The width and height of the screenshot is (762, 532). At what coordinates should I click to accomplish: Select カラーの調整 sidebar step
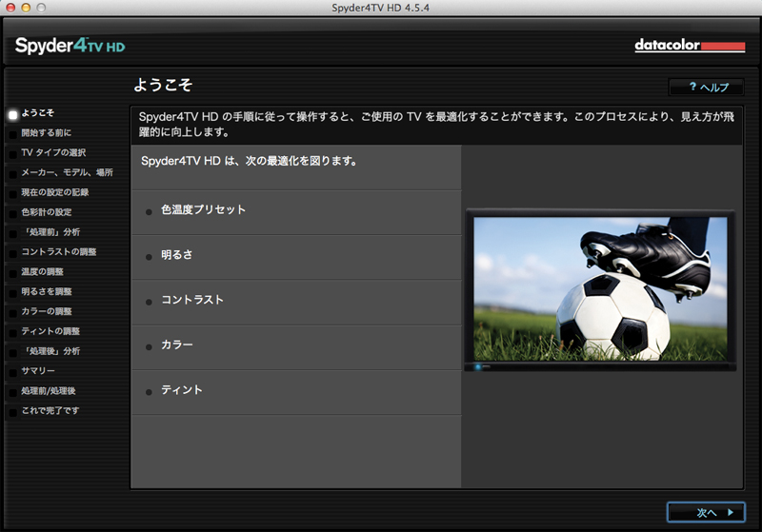pos(47,311)
